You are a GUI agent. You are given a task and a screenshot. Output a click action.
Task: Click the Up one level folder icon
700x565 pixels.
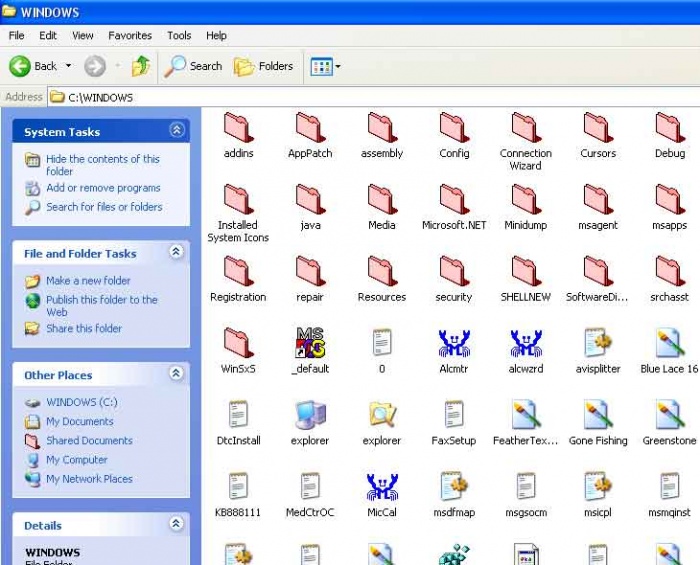coord(141,66)
